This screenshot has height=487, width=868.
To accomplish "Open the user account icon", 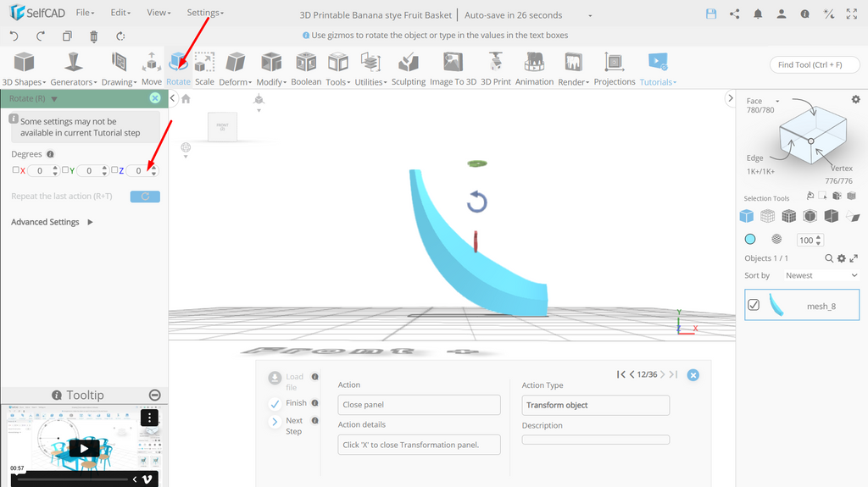I will click(x=781, y=14).
